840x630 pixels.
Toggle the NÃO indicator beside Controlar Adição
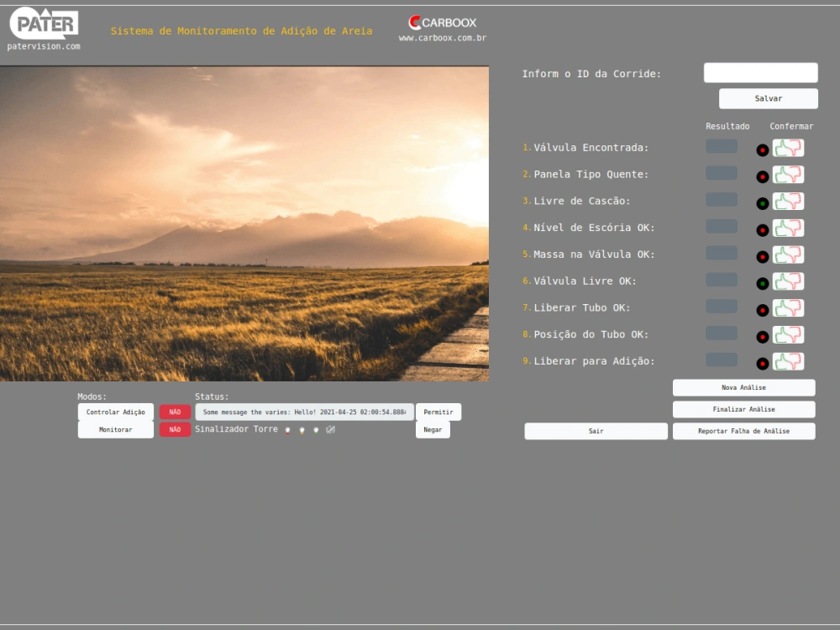click(175, 412)
